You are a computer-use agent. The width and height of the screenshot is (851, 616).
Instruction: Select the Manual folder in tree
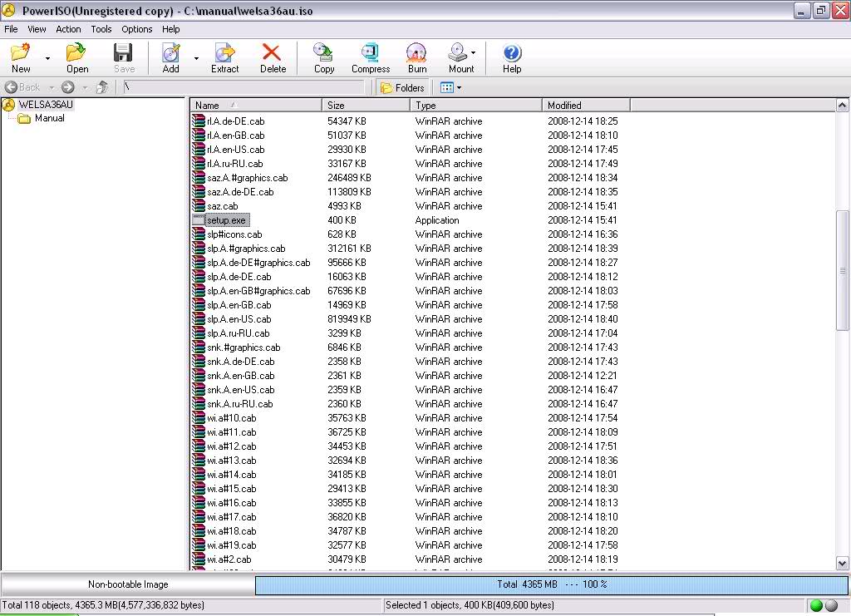click(49, 118)
